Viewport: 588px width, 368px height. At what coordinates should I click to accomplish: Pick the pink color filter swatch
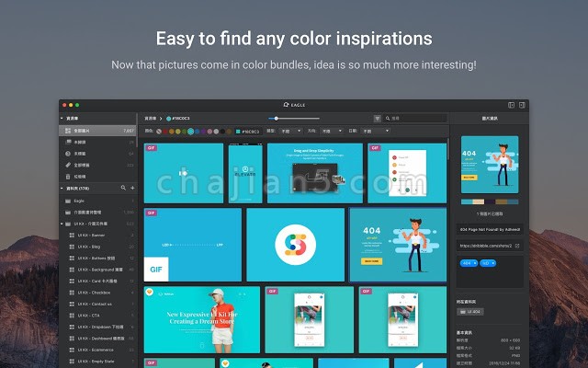pyautogui.click(x=209, y=132)
